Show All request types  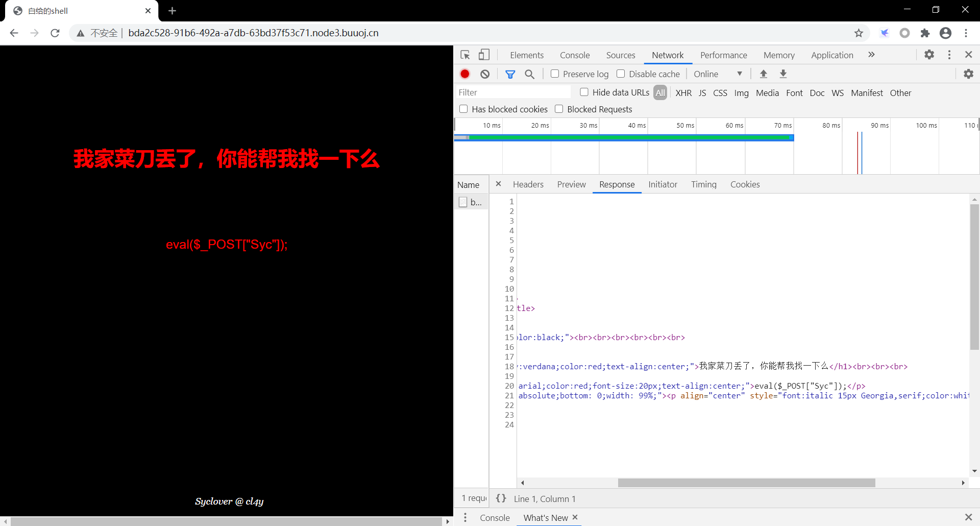pyautogui.click(x=660, y=93)
